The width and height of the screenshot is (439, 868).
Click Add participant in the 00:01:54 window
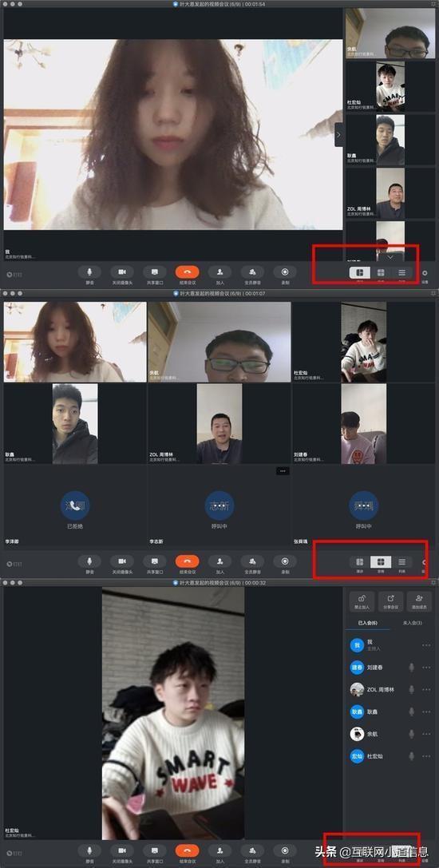pos(219,272)
